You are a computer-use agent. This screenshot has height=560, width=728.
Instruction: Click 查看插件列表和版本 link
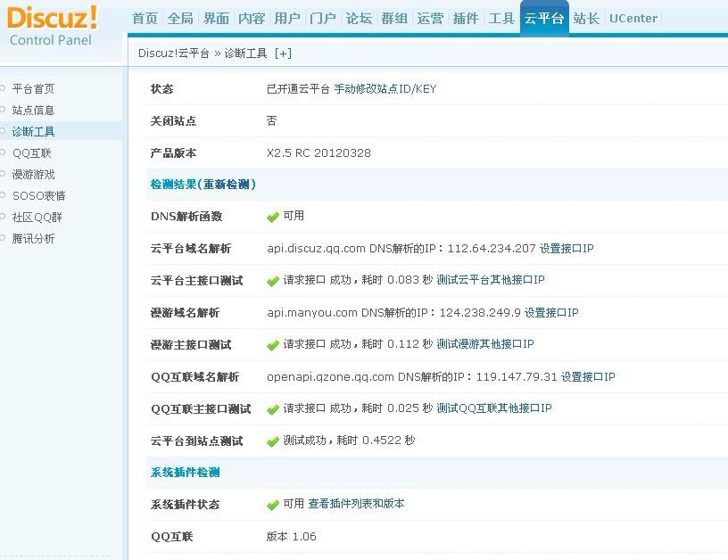[x=357, y=504]
